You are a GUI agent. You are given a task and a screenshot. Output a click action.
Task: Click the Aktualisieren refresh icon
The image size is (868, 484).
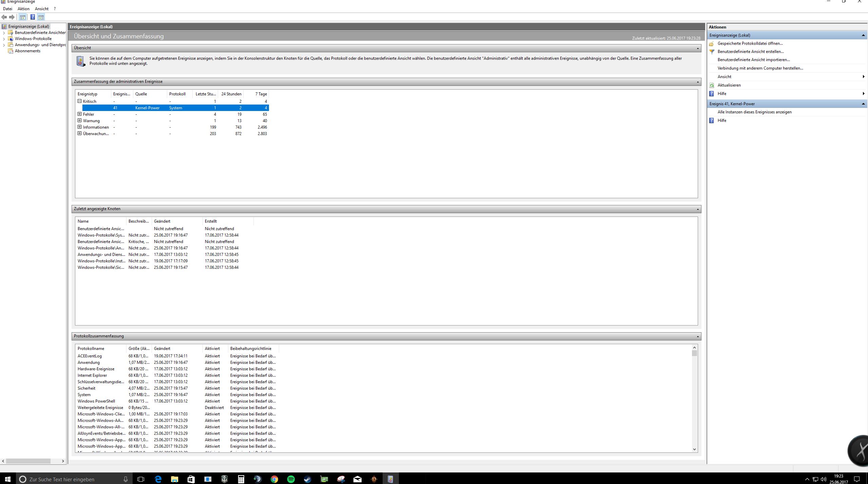[x=712, y=85]
